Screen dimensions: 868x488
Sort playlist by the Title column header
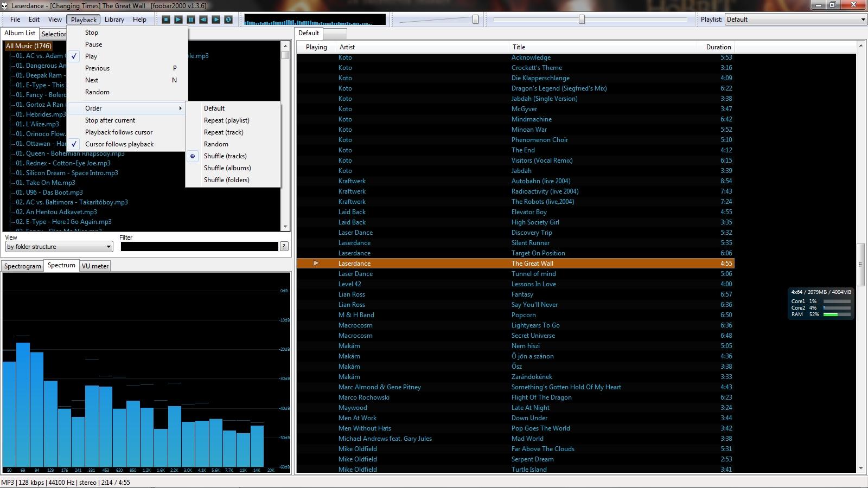pos(603,47)
